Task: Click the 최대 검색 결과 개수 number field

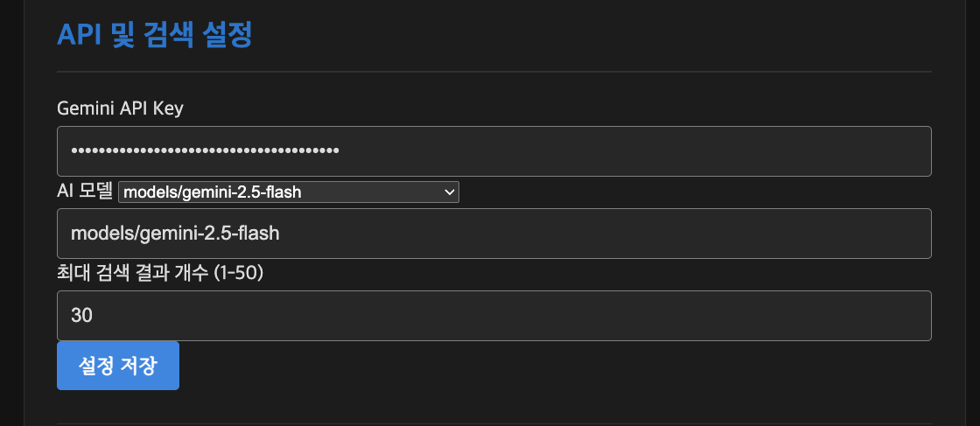Action: tap(493, 316)
